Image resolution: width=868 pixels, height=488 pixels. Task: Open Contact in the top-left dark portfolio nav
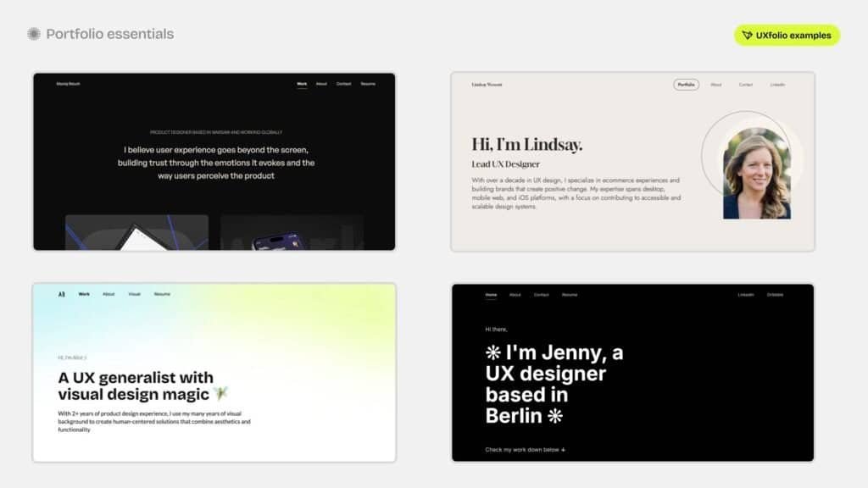point(343,84)
